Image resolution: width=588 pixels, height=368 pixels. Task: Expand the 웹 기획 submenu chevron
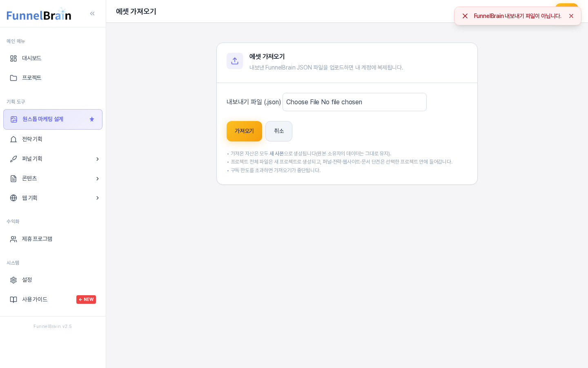point(98,198)
